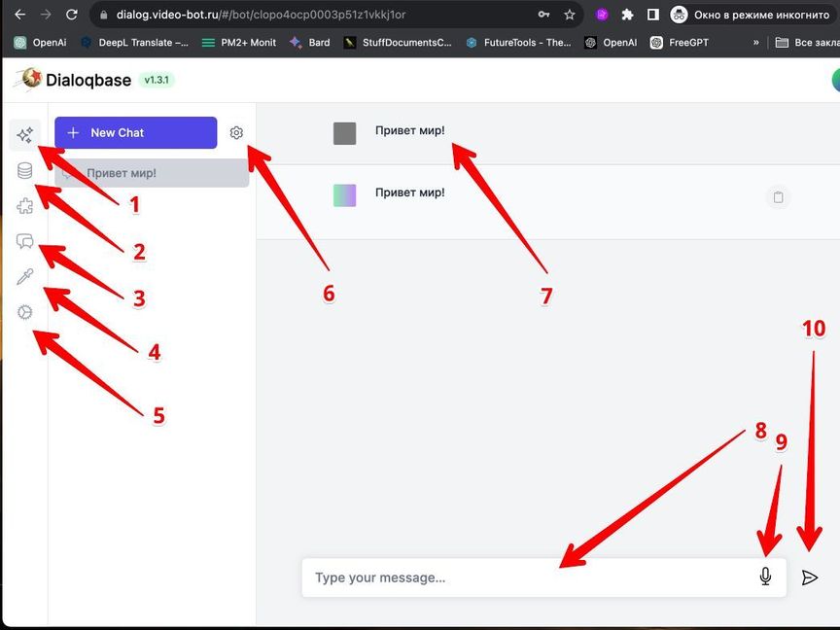
Task: Open the browser extensions puzzle icon
Action: pyautogui.click(x=627, y=15)
